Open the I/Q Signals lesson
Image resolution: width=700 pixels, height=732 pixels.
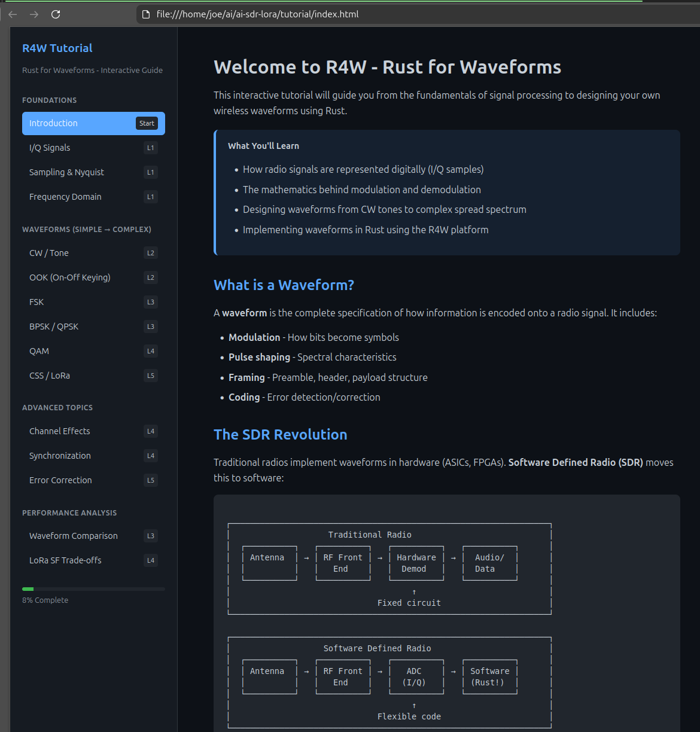[50, 148]
